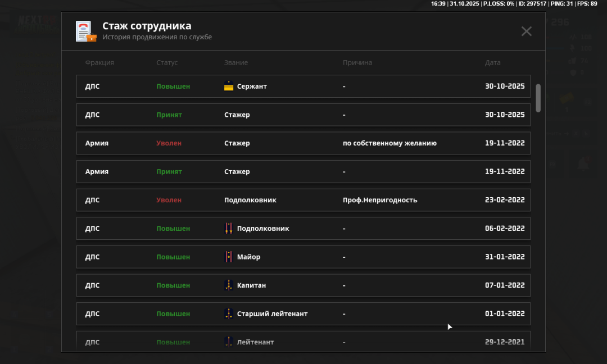Click the Дата column header
The image size is (607, 364).
(x=492, y=63)
